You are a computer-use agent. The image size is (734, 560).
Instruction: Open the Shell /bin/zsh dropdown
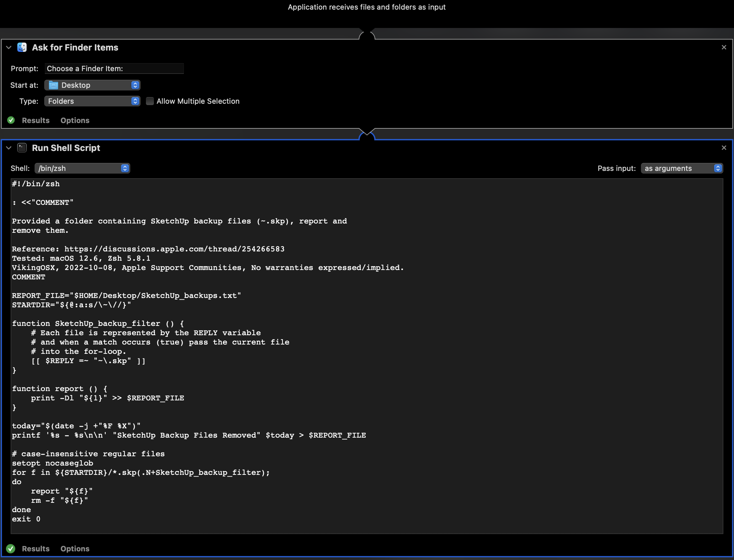point(82,168)
